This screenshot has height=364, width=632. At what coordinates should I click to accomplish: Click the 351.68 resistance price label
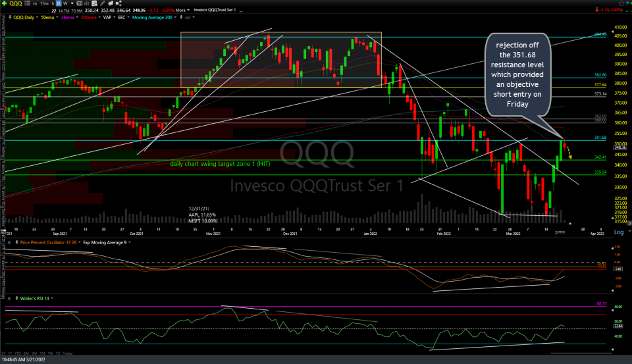click(600, 138)
